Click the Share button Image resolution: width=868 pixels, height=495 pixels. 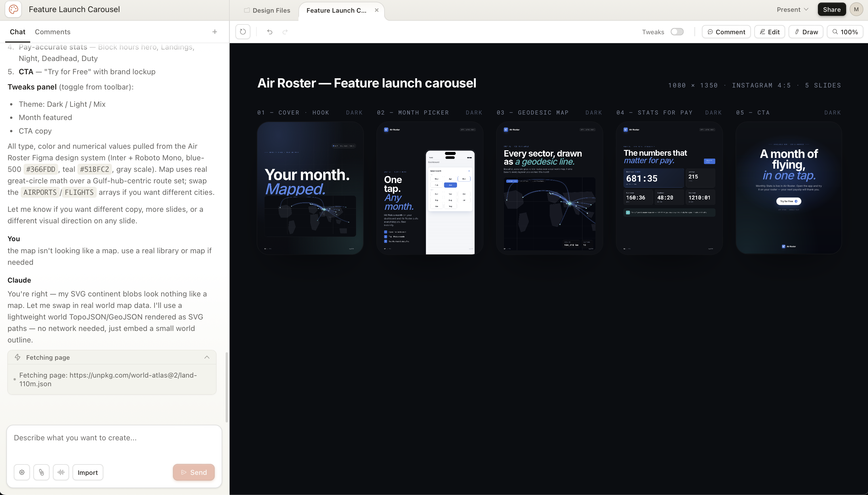(832, 9)
